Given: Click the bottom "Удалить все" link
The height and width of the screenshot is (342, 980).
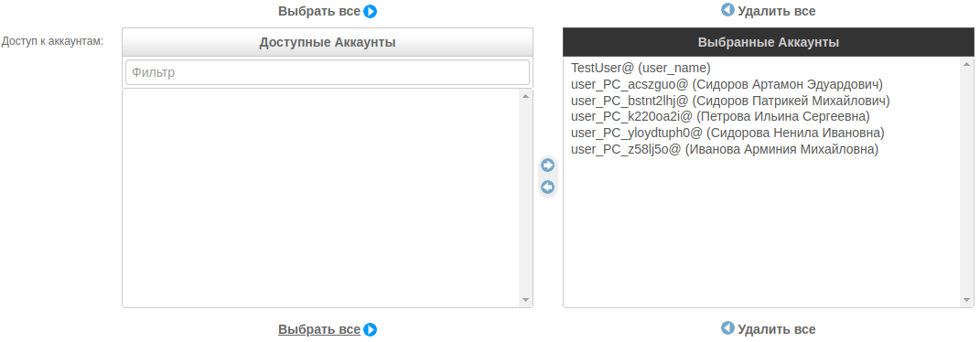Looking at the screenshot, I should pos(768,329).
